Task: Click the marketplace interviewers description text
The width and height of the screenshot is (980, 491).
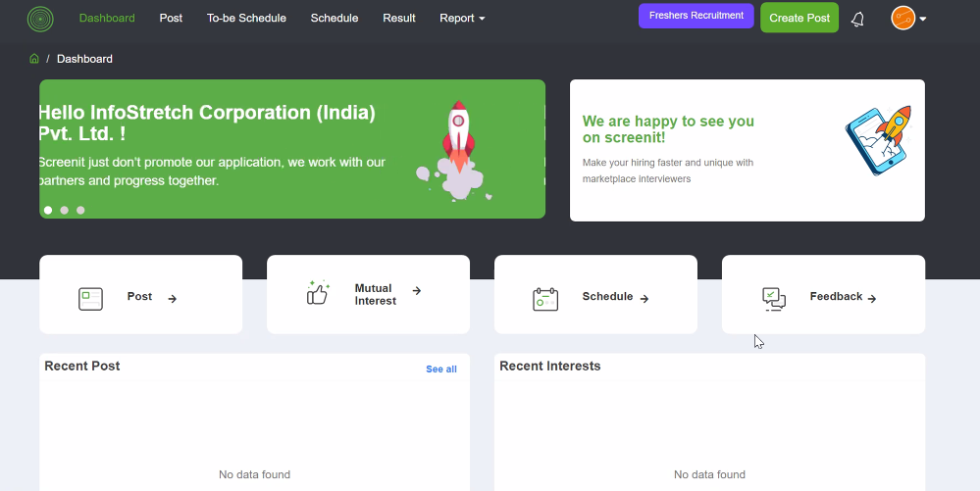Action: 667,171
